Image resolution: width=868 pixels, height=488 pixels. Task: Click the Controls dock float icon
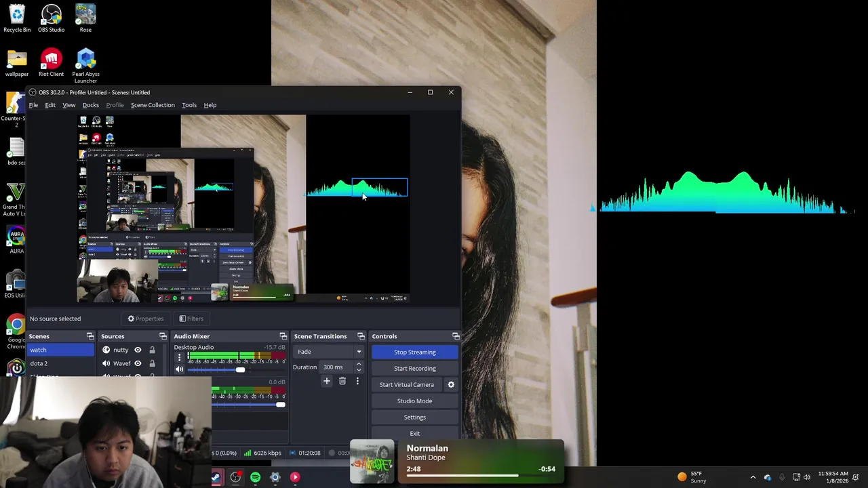pos(456,336)
